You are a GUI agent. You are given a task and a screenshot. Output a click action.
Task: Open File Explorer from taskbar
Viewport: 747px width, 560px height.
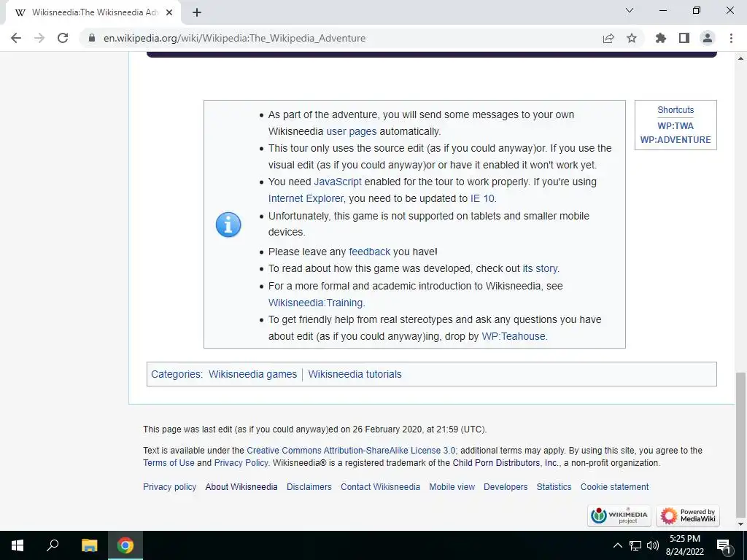point(89,545)
